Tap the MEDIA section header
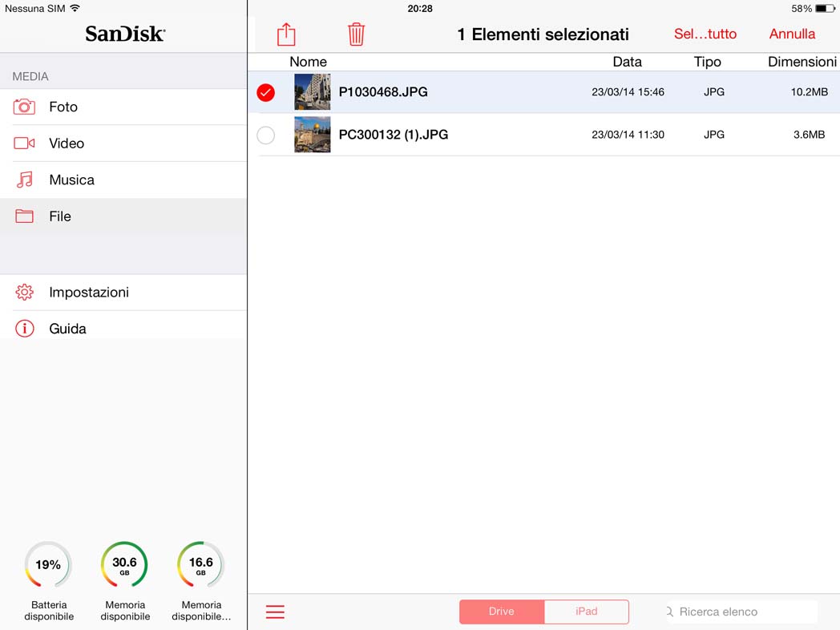The height and width of the screenshot is (630, 840). [x=30, y=77]
